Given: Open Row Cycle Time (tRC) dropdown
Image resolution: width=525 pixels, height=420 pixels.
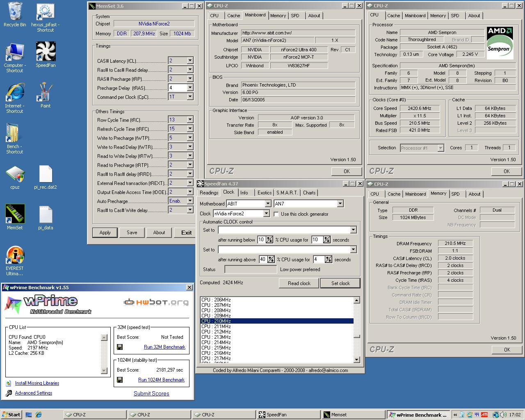Looking at the screenshot, I should pyautogui.click(x=190, y=120).
